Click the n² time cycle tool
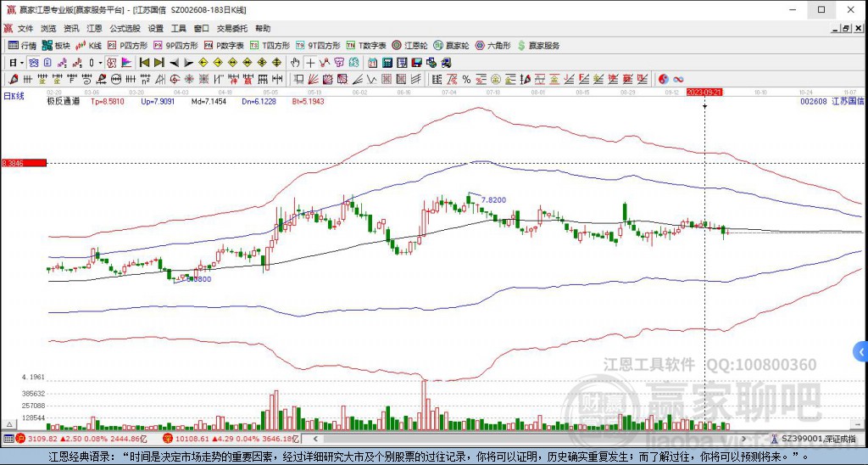The image size is (868, 465). pyautogui.click(x=145, y=79)
